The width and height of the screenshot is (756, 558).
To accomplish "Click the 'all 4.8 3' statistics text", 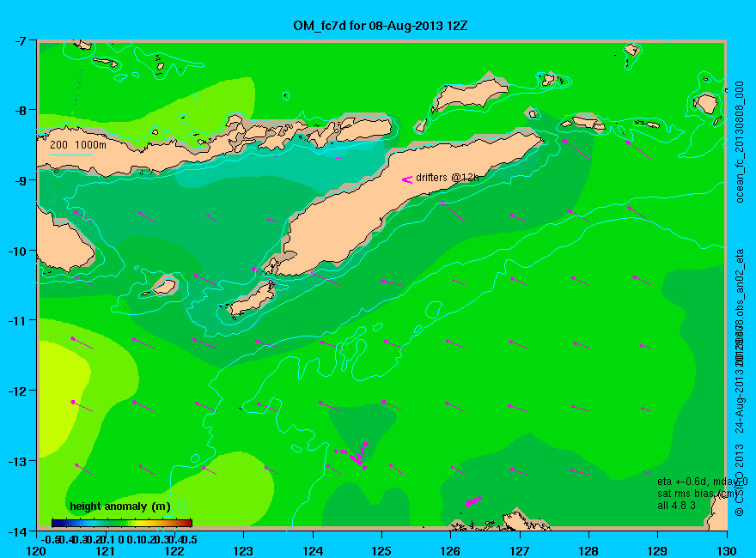I will 676,506.
